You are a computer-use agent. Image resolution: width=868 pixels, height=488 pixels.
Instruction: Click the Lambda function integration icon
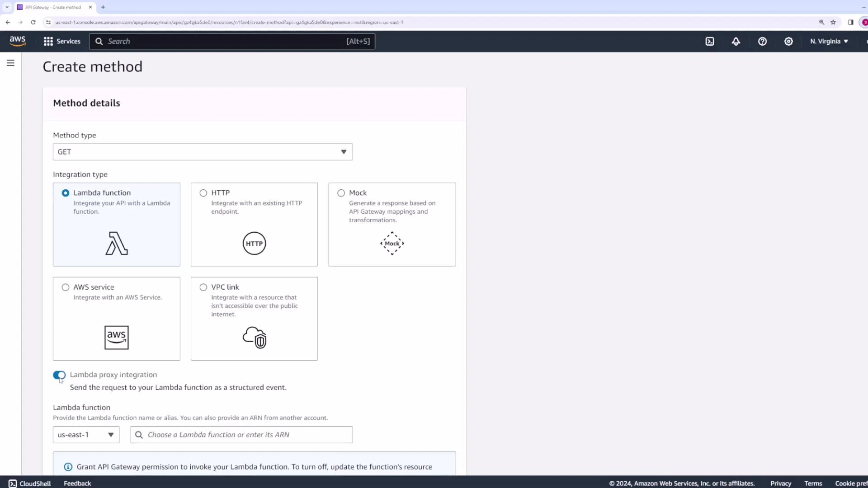[116, 243]
